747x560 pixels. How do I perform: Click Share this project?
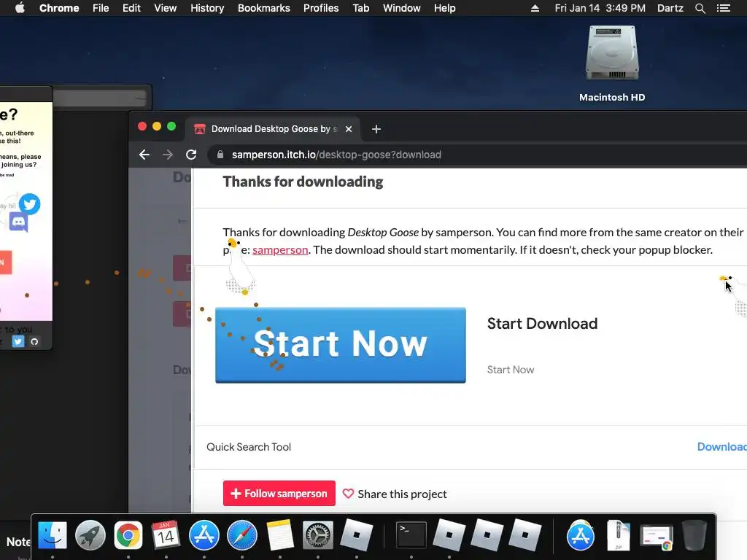[395, 494]
